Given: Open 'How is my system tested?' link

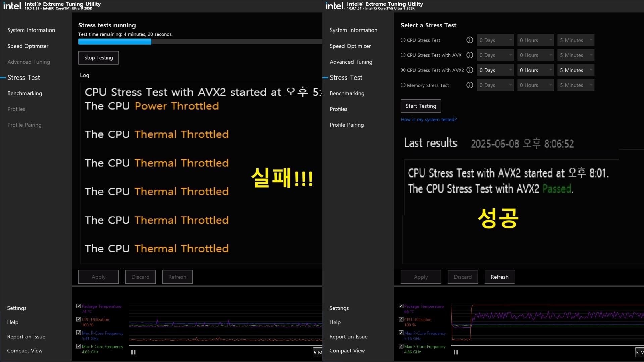Looking at the screenshot, I should pyautogui.click(x=429, y=120).
